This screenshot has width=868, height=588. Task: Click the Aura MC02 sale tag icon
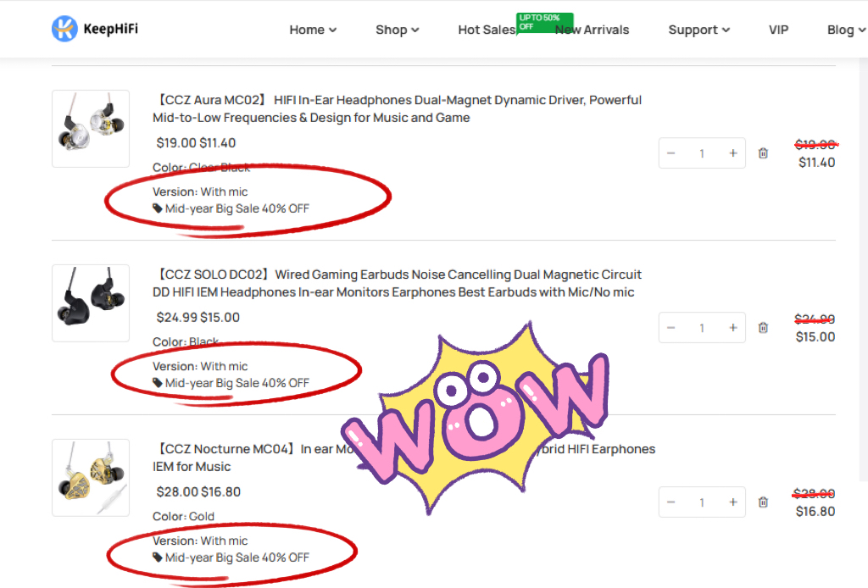point(157,208)
